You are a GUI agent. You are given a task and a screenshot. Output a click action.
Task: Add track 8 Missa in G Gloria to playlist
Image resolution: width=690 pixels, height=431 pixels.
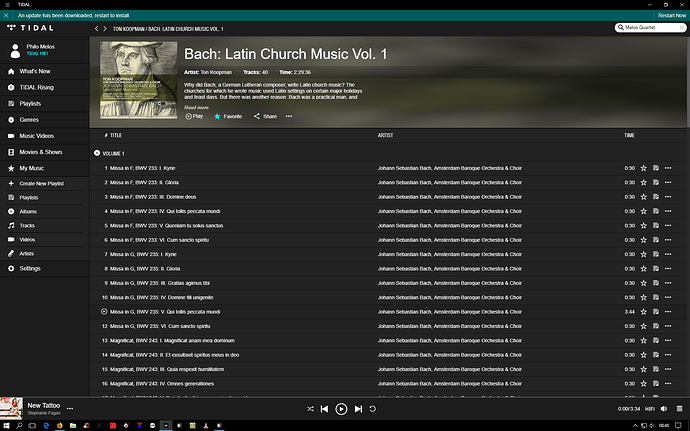(x=656, y=269)
